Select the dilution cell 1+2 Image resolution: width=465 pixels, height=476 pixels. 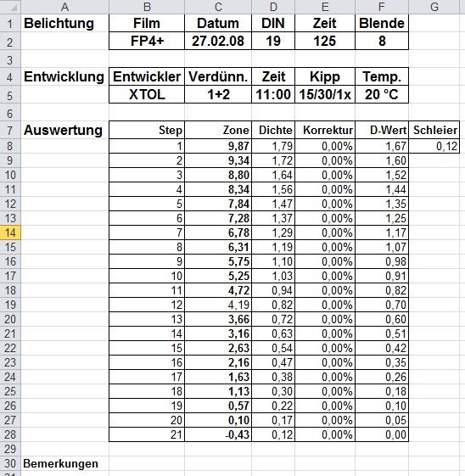tap(218, 94)
